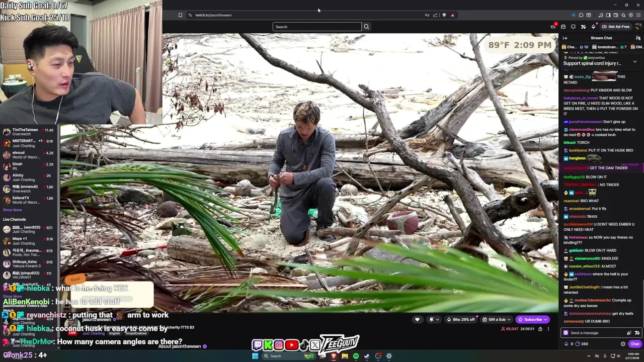The image size is (644, 362).
Task: Click Show More under recommended channels
Action: click(x=13, y=210)
